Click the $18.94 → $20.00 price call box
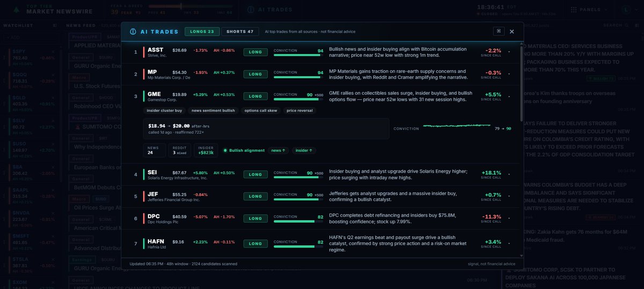 [266, 129]
